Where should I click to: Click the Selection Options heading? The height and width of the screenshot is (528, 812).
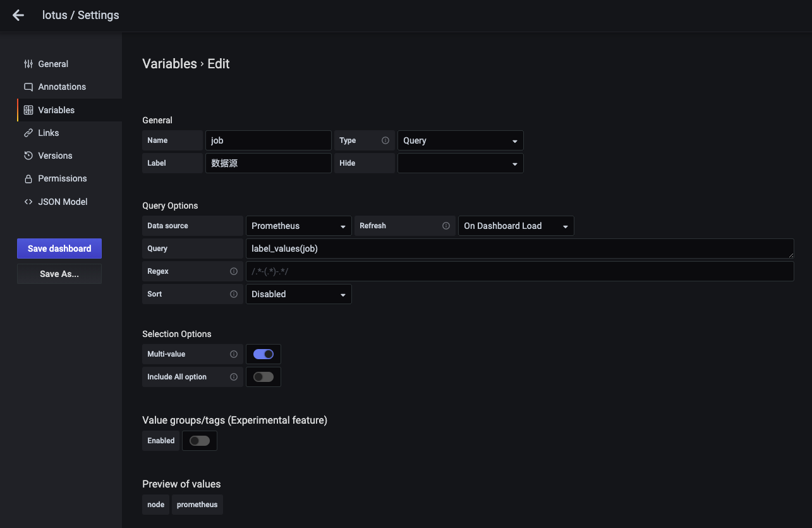tap(177, 334)
